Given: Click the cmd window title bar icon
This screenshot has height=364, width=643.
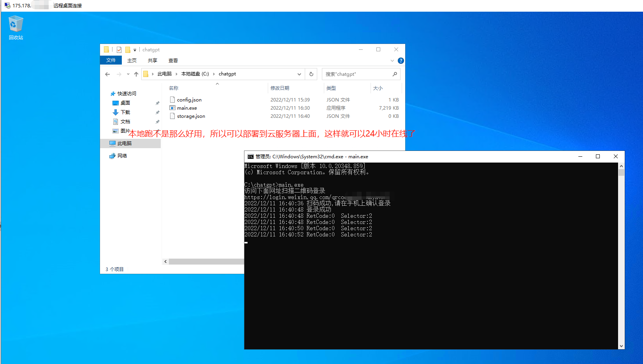Looking at the screenshot, I should [x=251, y=157].
